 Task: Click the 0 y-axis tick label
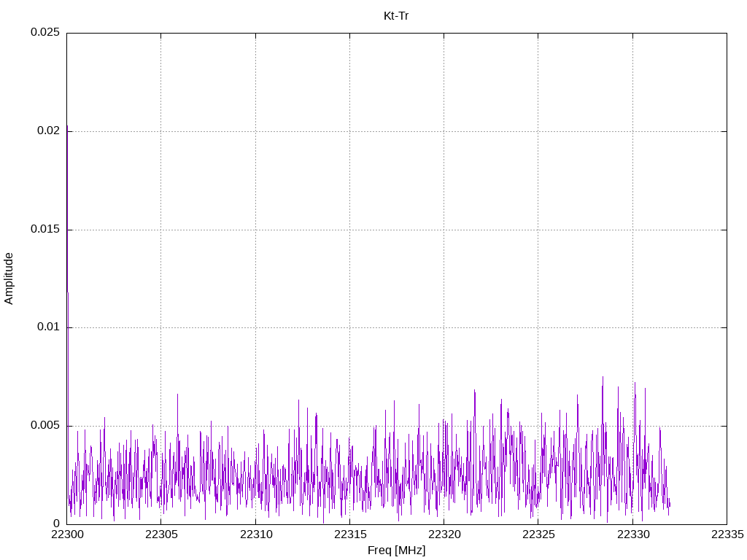point(56,524)
